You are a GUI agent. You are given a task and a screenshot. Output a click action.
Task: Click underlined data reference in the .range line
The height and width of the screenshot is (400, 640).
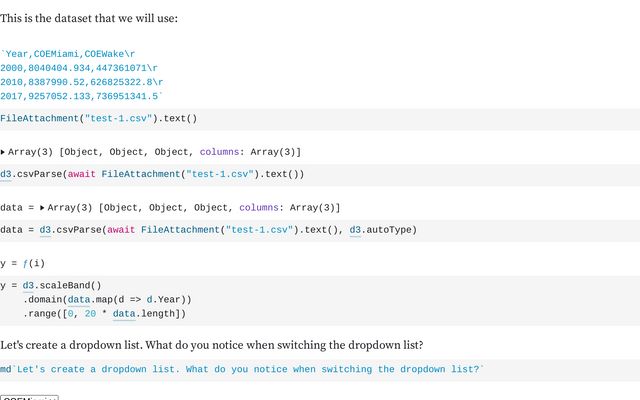(x=124, y=314)
